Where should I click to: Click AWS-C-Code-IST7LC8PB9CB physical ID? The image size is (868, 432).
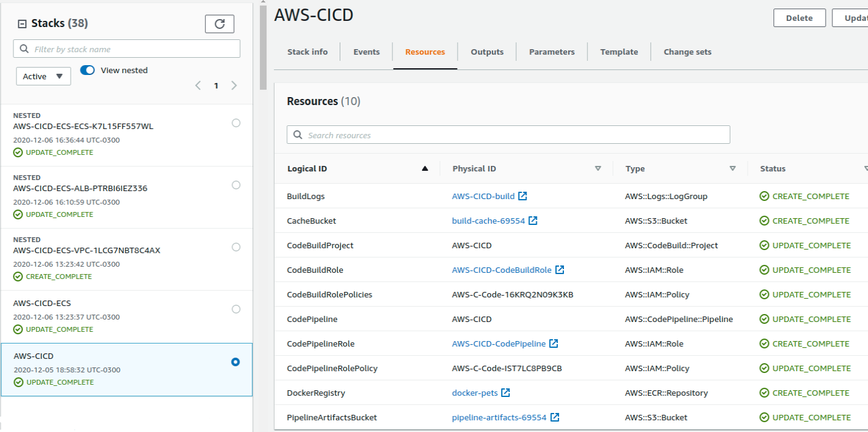[507, 368]
